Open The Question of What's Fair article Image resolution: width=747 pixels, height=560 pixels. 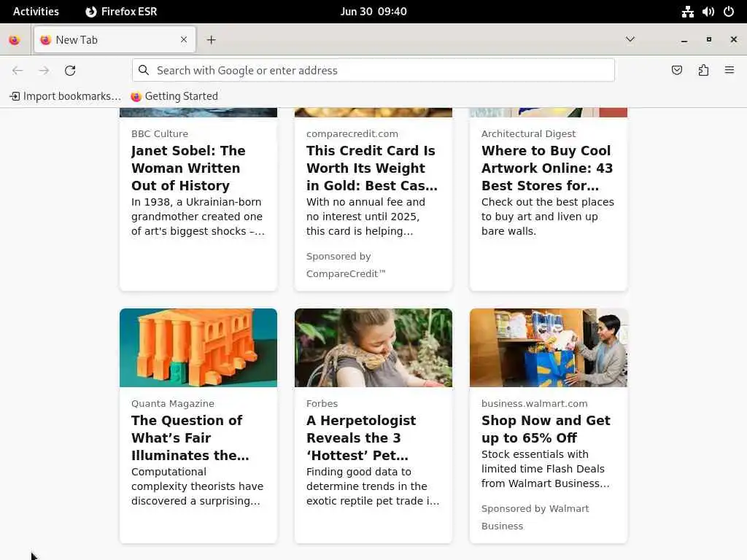pyautogui.click(x=190, y=437)
